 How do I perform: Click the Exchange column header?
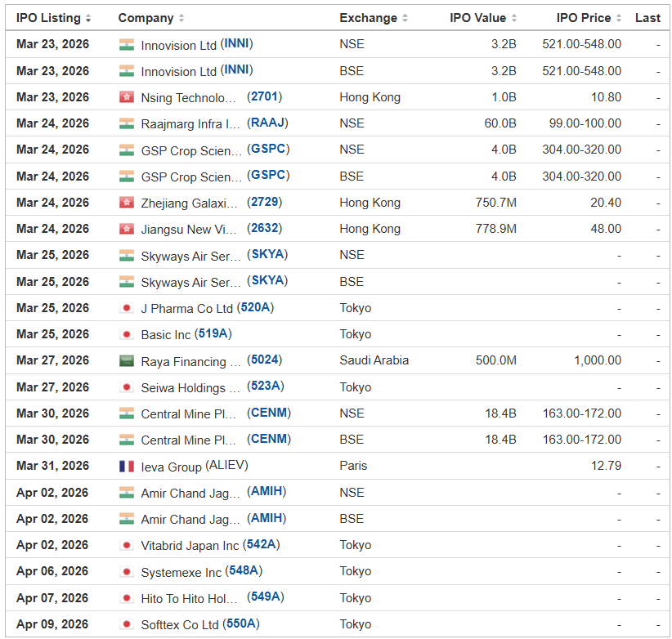pos(369,18)
